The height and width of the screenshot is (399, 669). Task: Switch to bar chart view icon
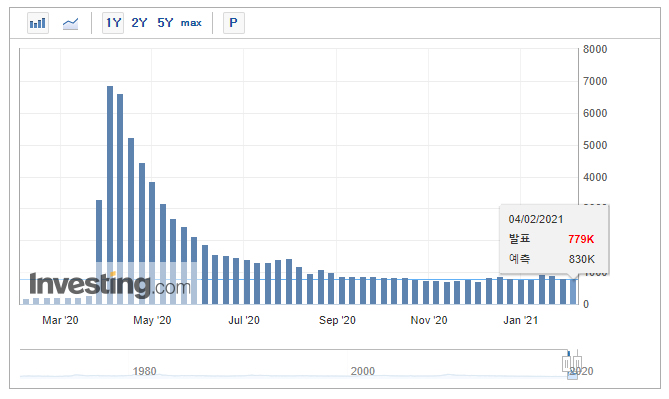click(38, 23)
